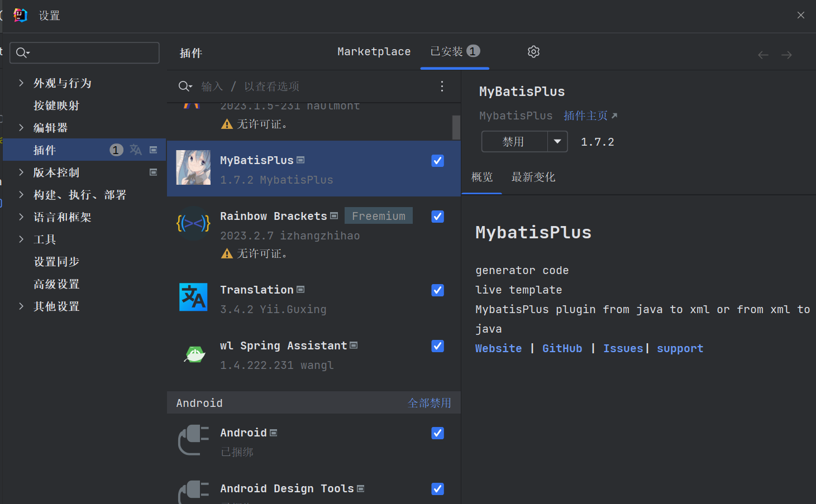This screenshot has height=504, width=816.
Task: Uncheck the Android plugin checkbox
Action: click(x=438, y=433)
